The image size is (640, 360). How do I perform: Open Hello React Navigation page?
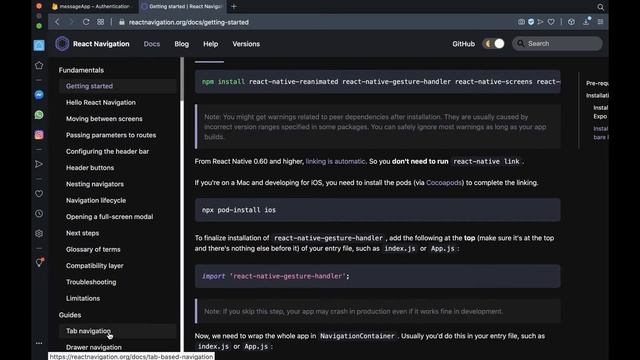click(x=101, y=102)
